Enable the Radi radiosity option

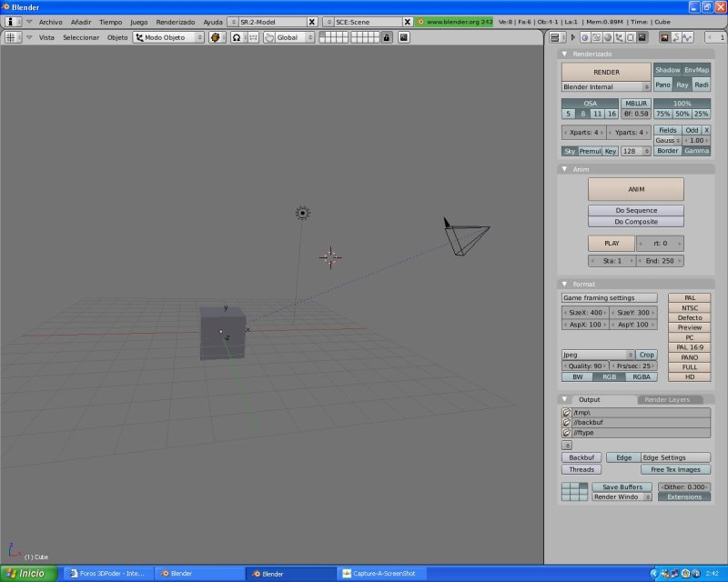(x=702, y=85)
